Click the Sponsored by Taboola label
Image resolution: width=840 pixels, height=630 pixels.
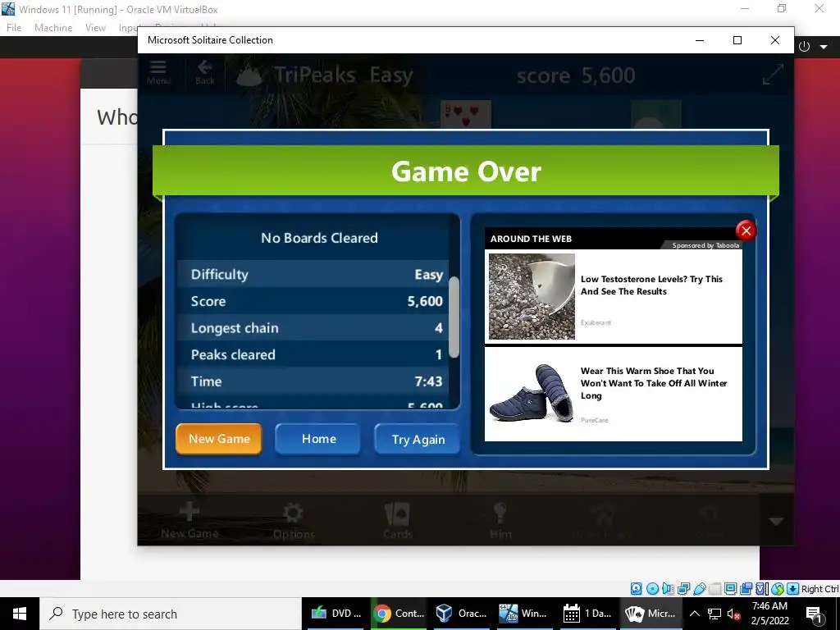[705, 245]
